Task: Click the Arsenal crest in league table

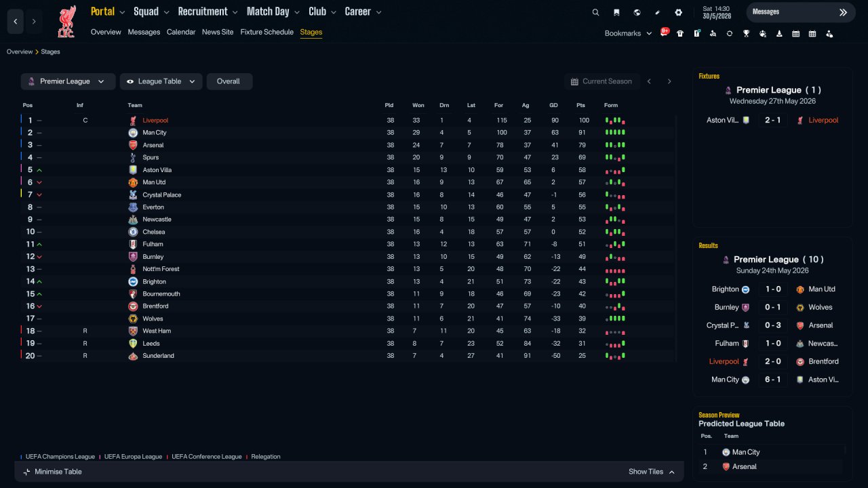Action: (133, 145)
